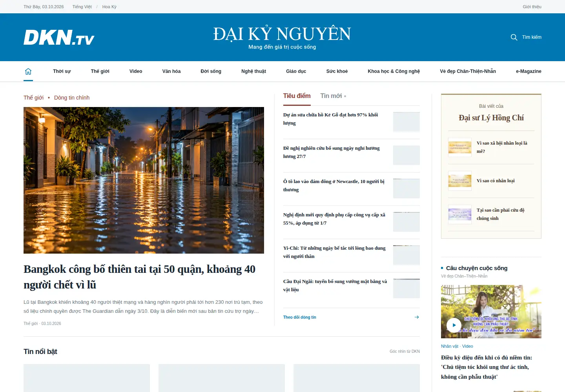The height and width of the screenshot is (392, 565).
Task: Open the Thế giới breadcrumb link
Action: coord(34,98)
